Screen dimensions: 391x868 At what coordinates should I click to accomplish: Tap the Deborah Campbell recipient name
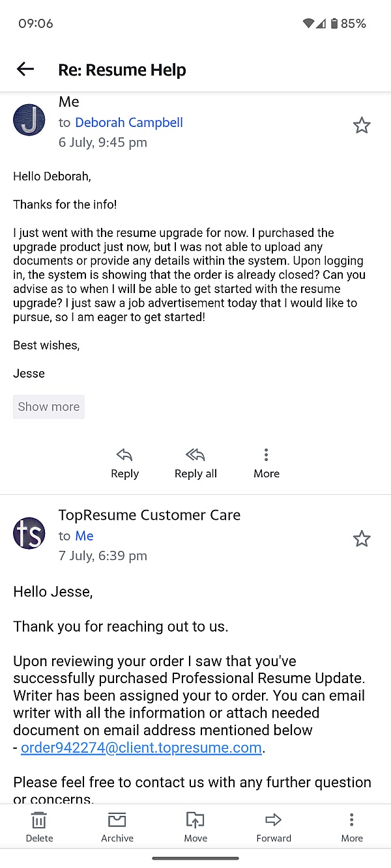pos(129,122)
